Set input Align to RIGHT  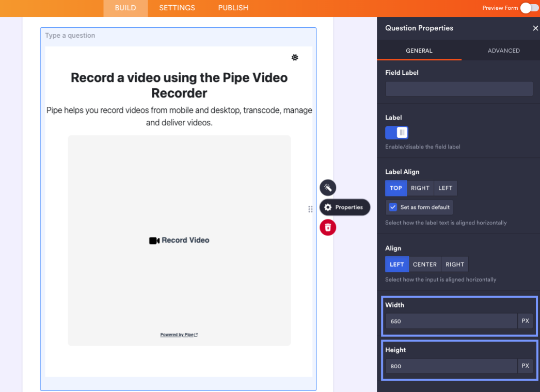[455, 264]
